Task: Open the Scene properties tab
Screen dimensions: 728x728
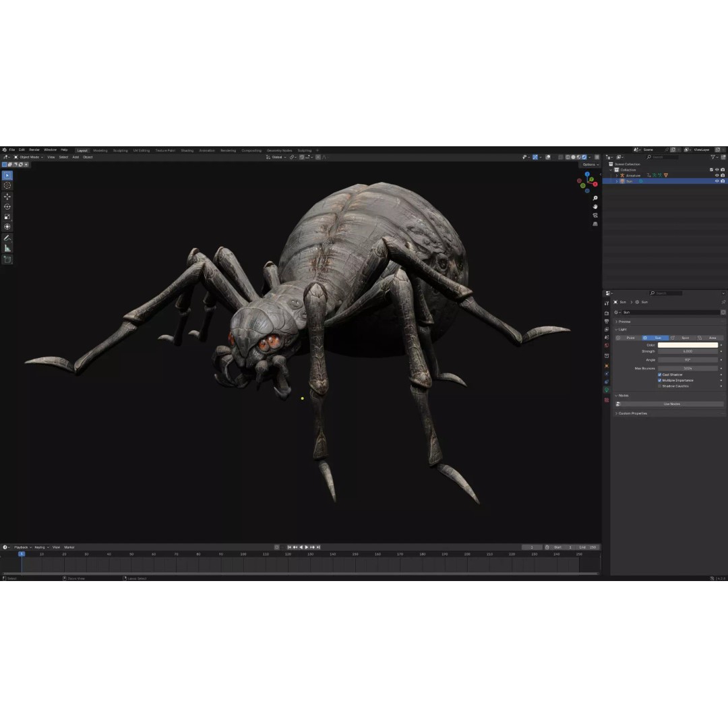Action: coord(607,338)
